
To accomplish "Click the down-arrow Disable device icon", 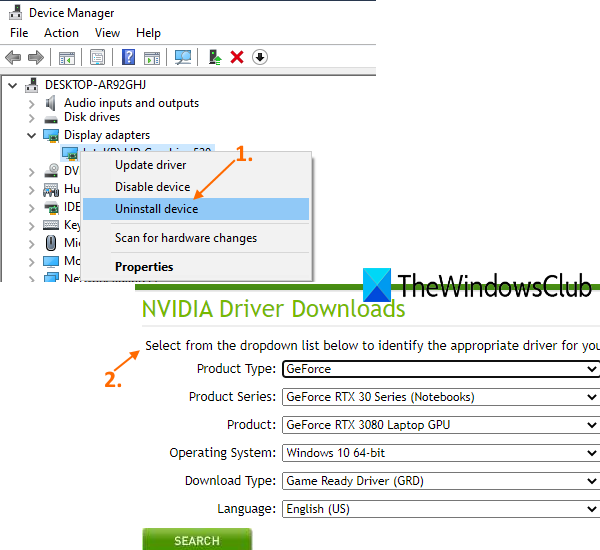I will click(260, 57).
